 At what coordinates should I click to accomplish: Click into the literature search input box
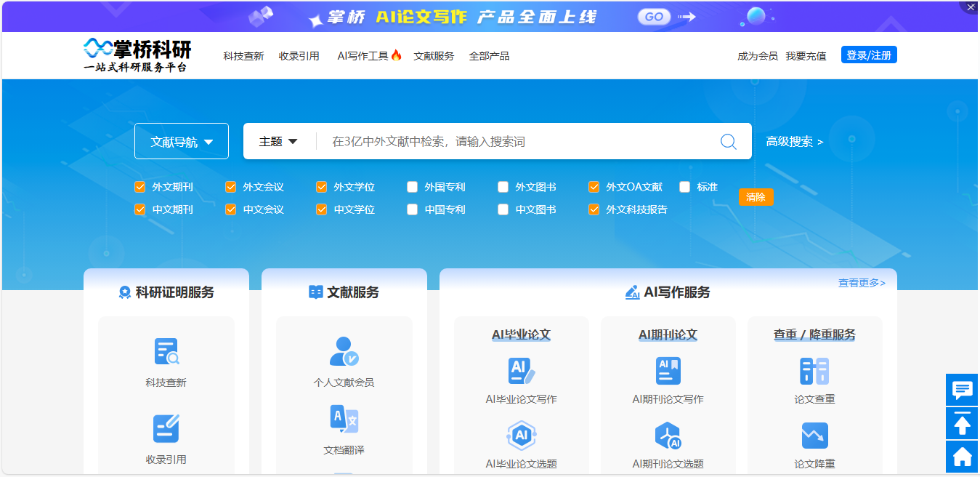pyautogui.click(x=516, y=142)
